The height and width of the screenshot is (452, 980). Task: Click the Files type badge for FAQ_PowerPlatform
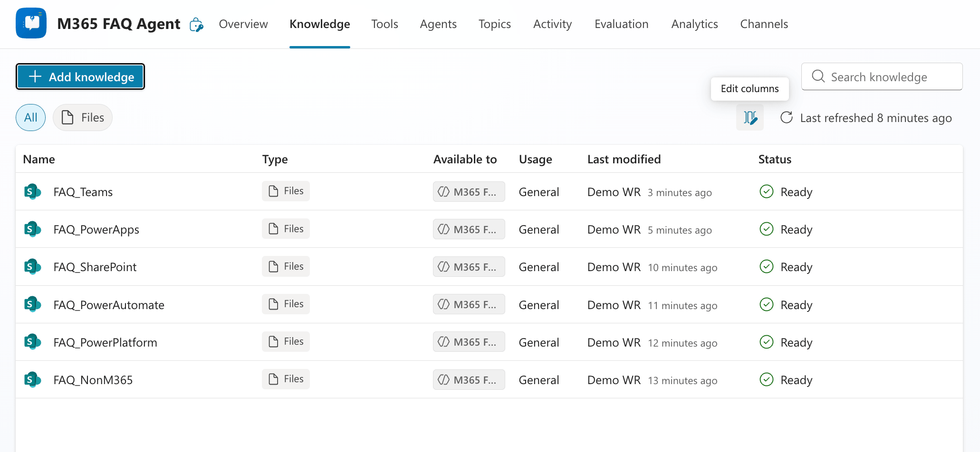[286, 341]
